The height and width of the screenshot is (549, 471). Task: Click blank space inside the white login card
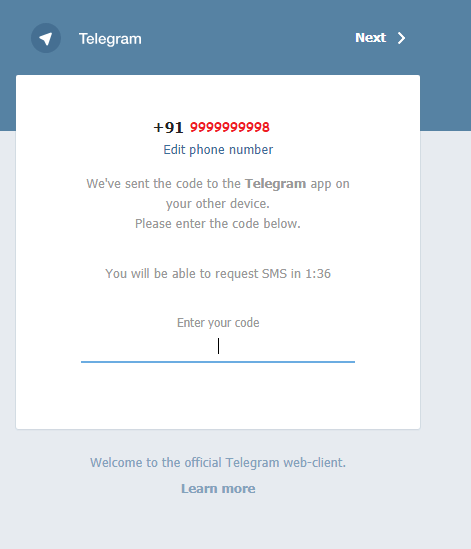tap(218, 396)
